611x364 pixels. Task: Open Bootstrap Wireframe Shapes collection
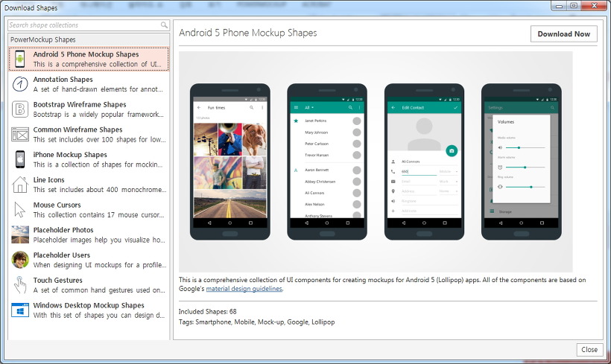pyautogui.click(x=89, y=109)
